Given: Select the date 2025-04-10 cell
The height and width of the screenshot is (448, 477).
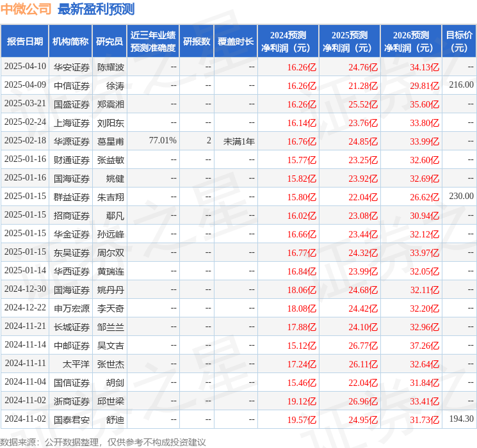Looking at the screenshot, I should (25, 67).
